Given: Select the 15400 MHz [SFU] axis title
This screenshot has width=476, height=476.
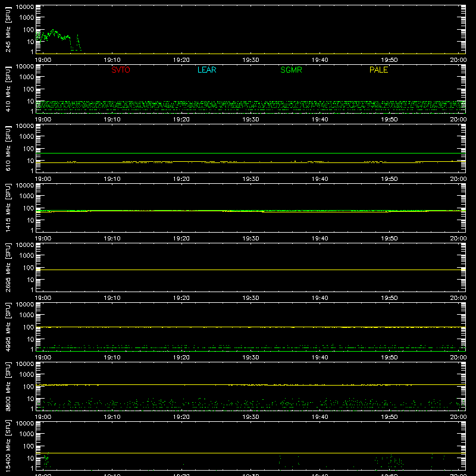Looking at the screenshot, I should click(x=8, y=446).
